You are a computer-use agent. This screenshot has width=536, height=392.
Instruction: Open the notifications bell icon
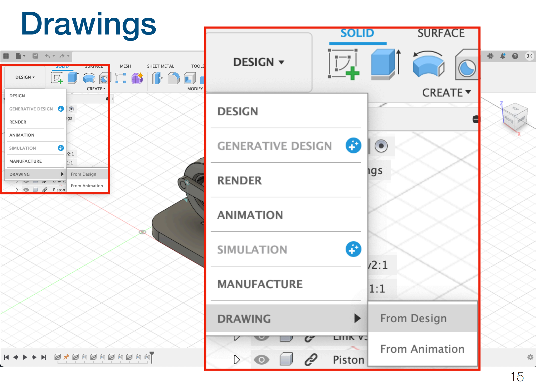point(503,56)
